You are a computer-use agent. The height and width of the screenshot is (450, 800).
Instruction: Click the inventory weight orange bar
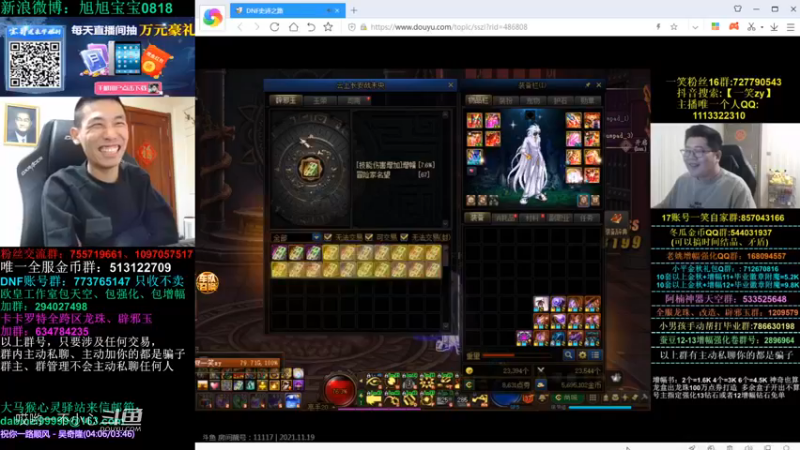pos(518,355)
